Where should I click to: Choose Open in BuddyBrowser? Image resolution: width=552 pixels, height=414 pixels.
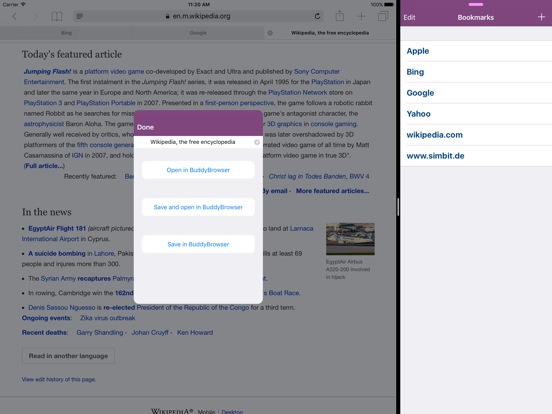click(198, 170)
